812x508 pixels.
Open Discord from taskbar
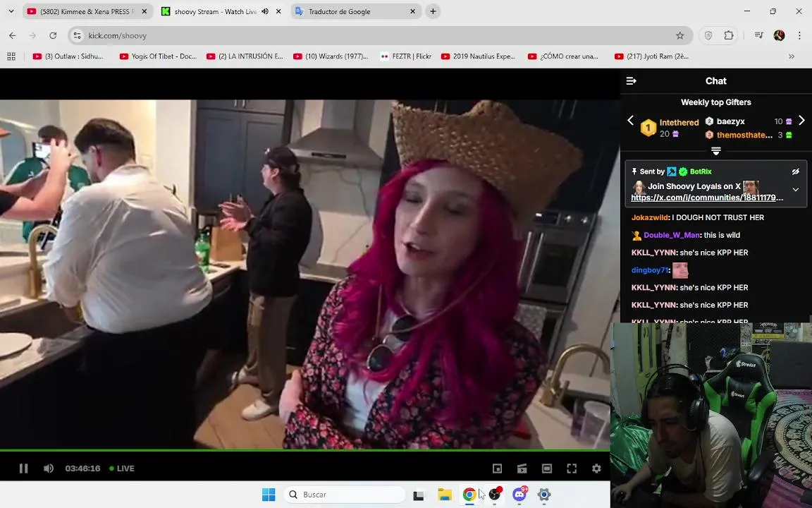click(x=520, y=495)
